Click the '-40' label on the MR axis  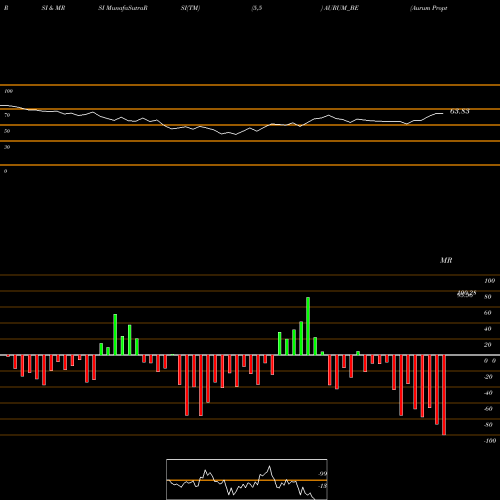[488, 393]
